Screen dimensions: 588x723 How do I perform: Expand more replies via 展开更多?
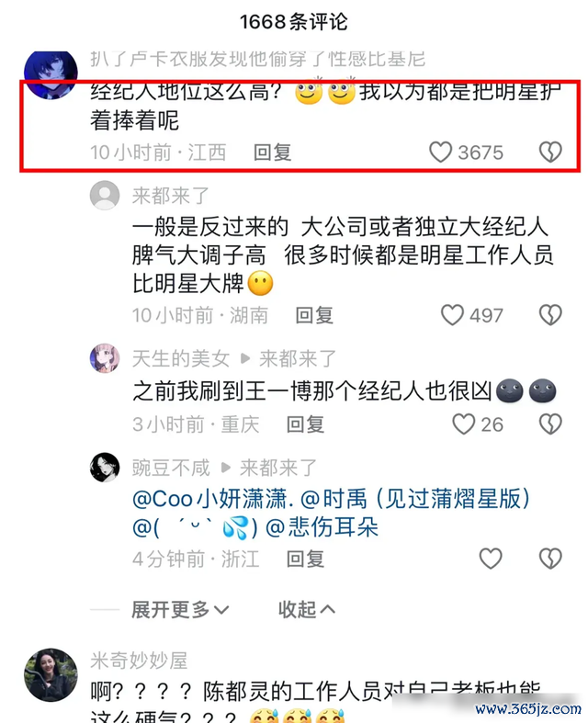(180, 610)
